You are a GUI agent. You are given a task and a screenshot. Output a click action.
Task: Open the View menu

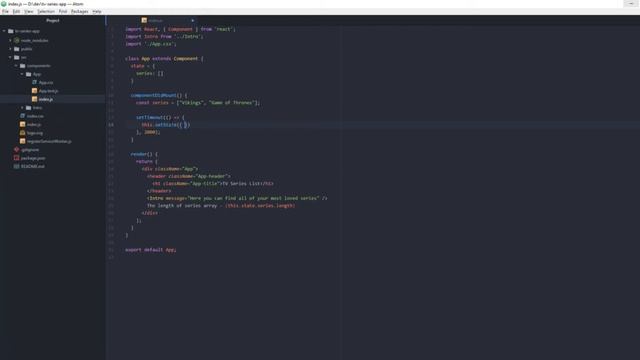click(x=29, y=11)
